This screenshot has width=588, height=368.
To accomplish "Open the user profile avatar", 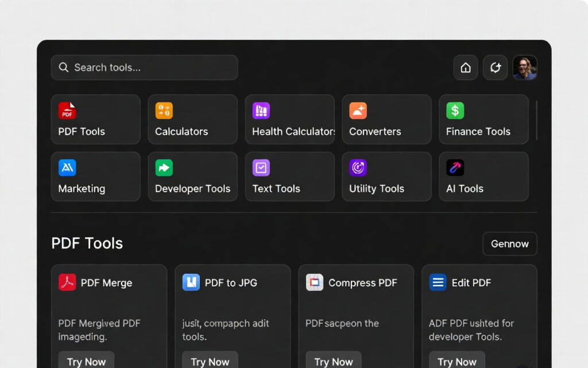I will pyautogui.click(x=525, y=68).
